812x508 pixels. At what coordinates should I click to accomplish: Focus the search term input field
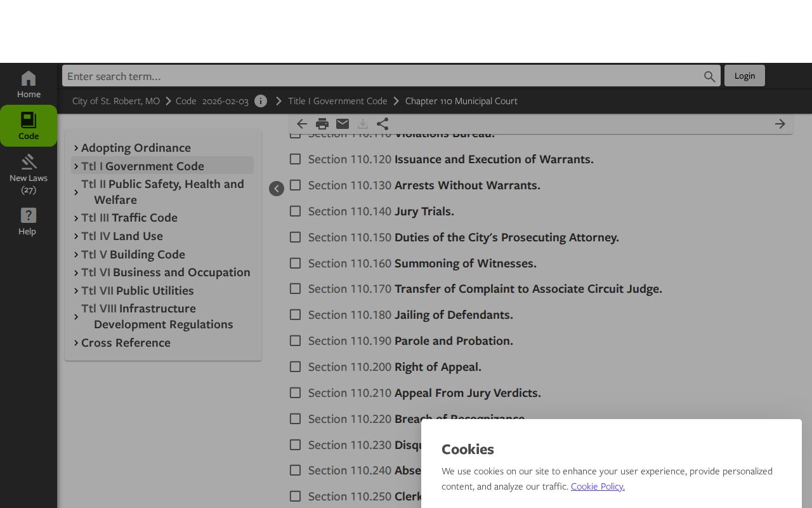(381, 76)
